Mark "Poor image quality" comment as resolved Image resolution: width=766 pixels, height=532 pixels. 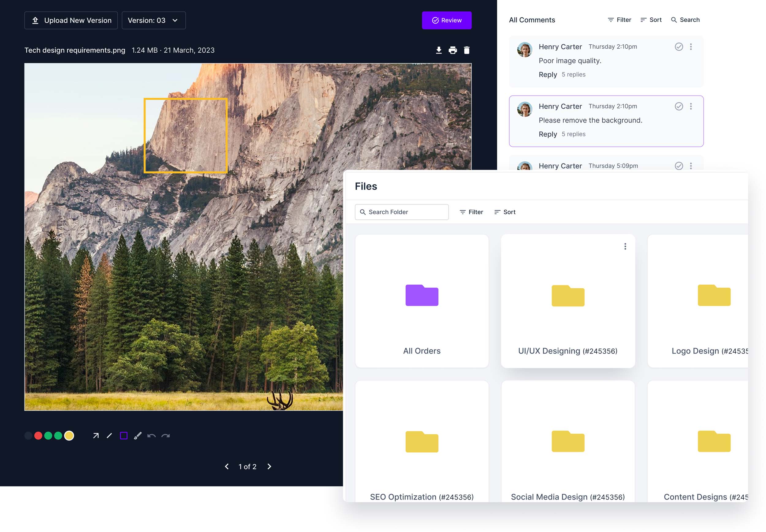coord(679,47)
